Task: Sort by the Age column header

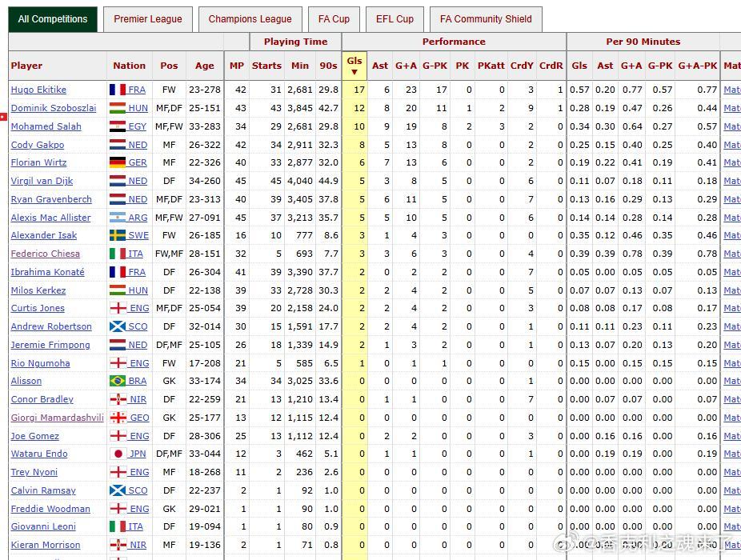Action: pos(205,66)
